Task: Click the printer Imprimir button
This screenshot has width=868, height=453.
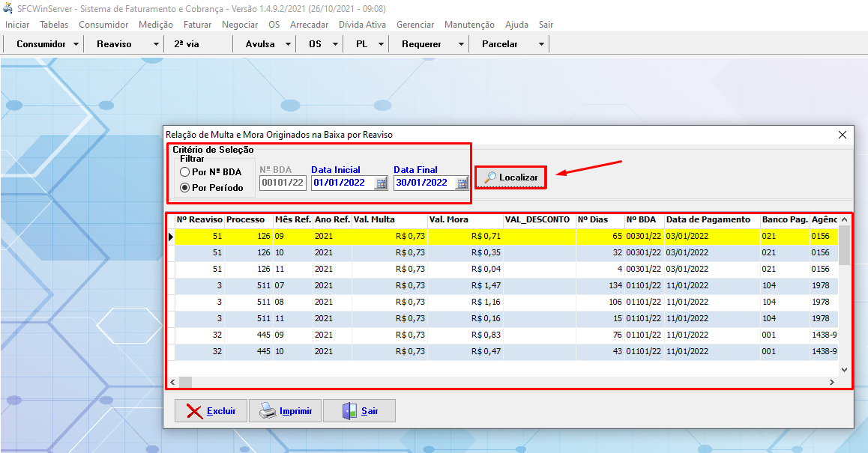Action: (x=286, y=411)
